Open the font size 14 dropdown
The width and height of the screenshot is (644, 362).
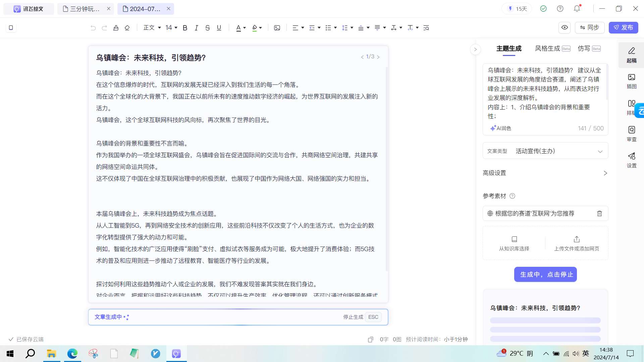(x=171, y=28)
